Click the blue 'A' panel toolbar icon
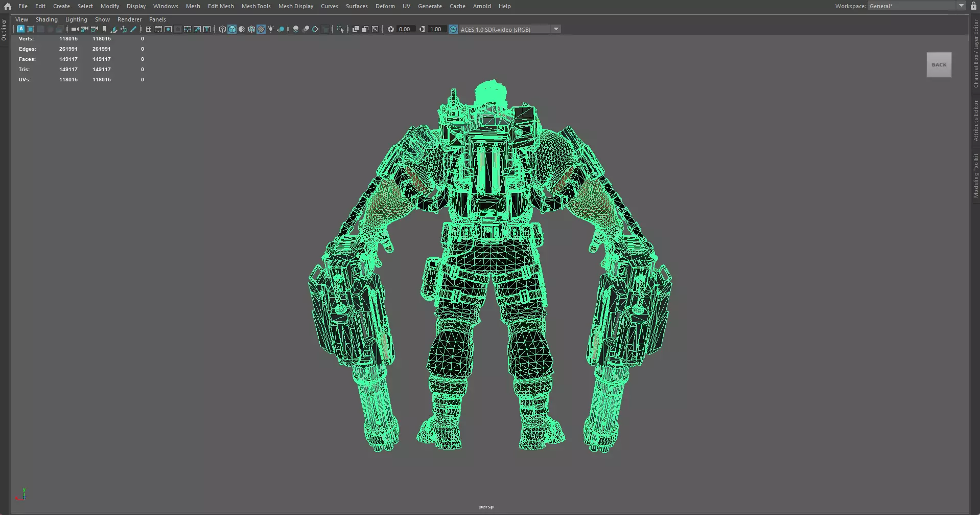The width and height of the screenshot is (980, 515). point(21,29)
